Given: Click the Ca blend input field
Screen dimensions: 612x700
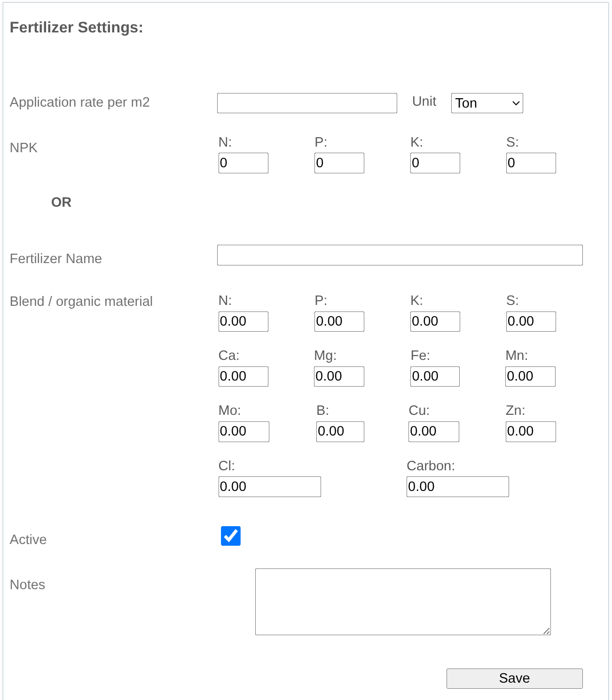Looking at the screenshot, I should point(243,376).
